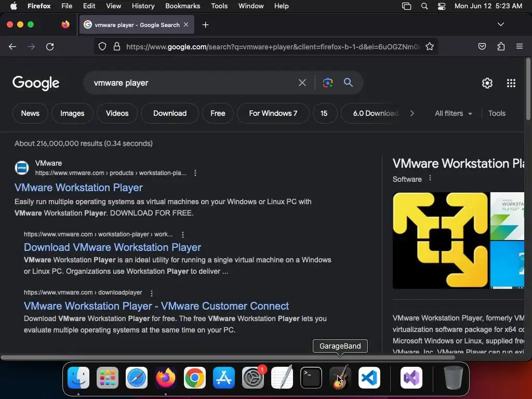Launch Safari from the Dock

137,378
